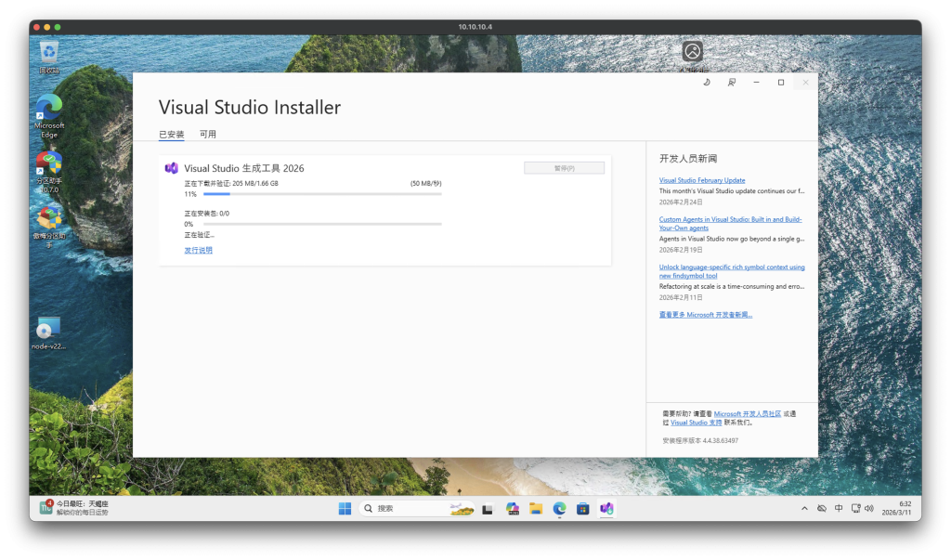Toggle dark theme with the moon icon

pos(707,83)
